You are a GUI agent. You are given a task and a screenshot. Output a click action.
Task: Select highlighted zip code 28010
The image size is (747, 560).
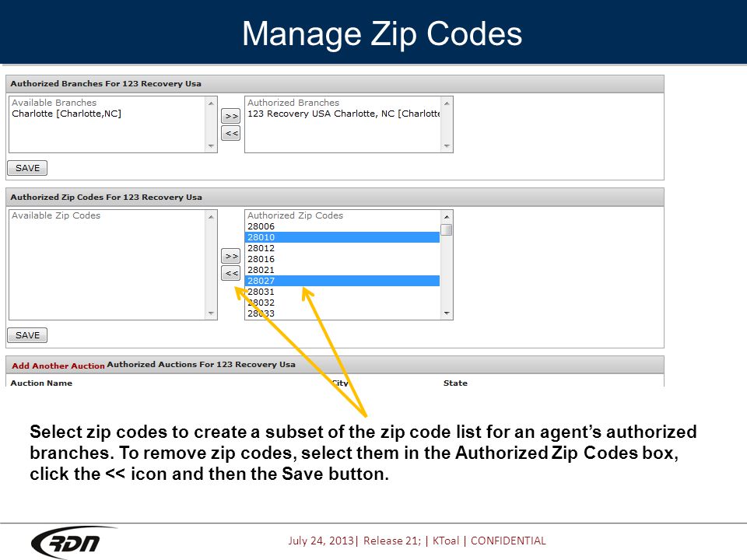tap(342, 237)
